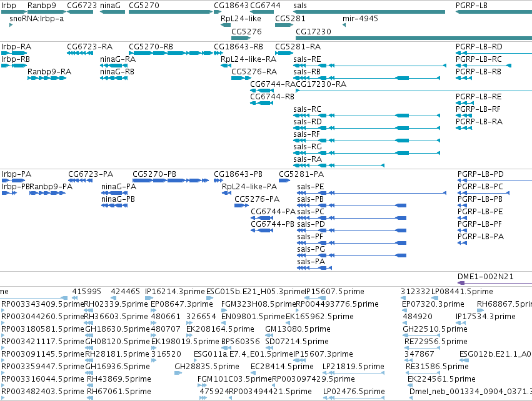Click the RP003482403.5prime EST label

click(43, 392)
